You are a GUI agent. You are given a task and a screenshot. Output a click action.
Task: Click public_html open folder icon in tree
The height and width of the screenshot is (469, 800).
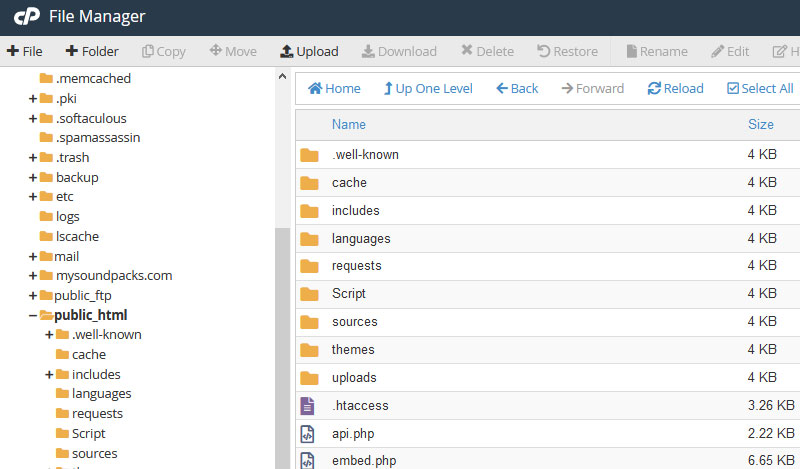coord(46,315)
